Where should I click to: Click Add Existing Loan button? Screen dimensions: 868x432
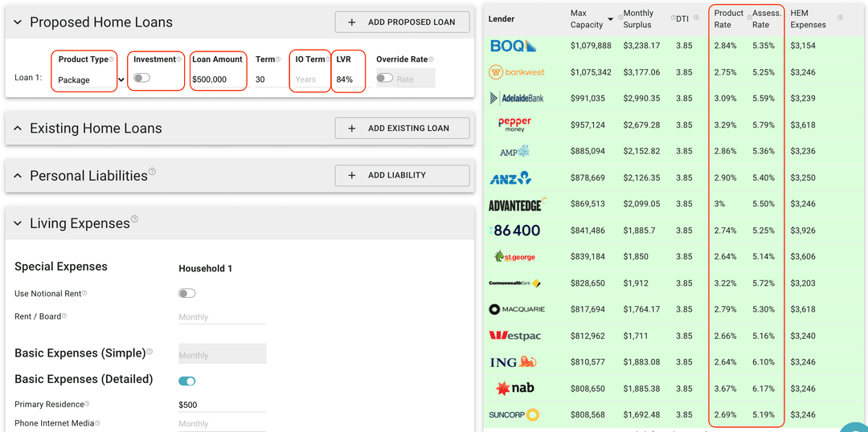(x=403, y=128)
